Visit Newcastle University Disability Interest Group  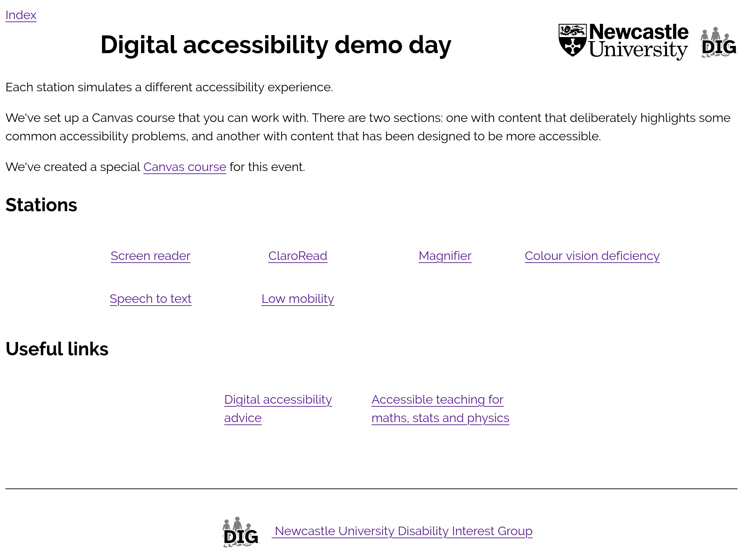pos(402,531)
